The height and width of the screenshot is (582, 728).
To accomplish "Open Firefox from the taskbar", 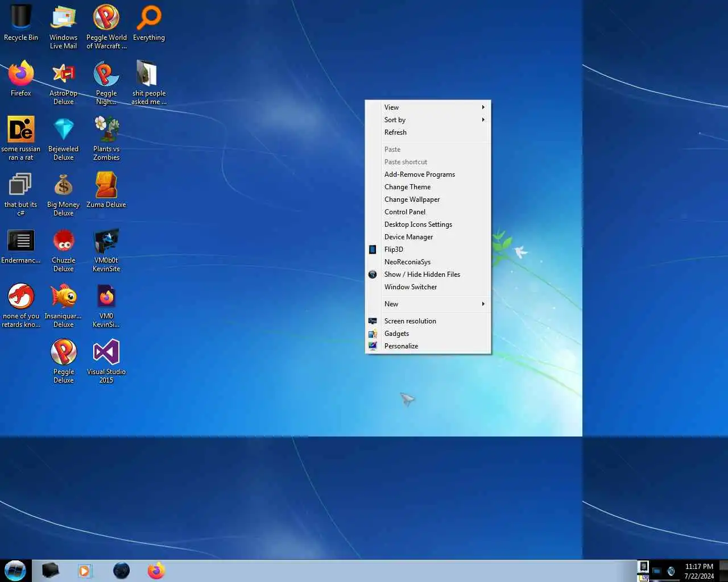I will point(156,571).
